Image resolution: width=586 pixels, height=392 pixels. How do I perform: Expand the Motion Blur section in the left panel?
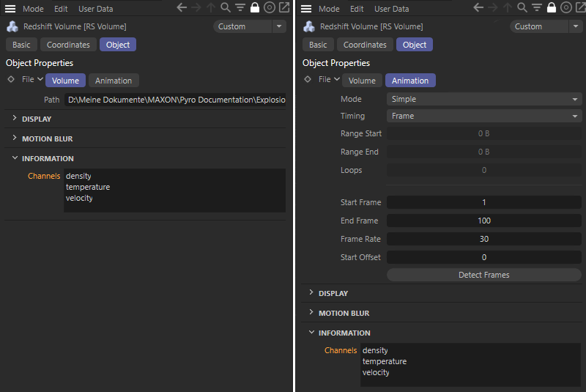tap(47, 138)
